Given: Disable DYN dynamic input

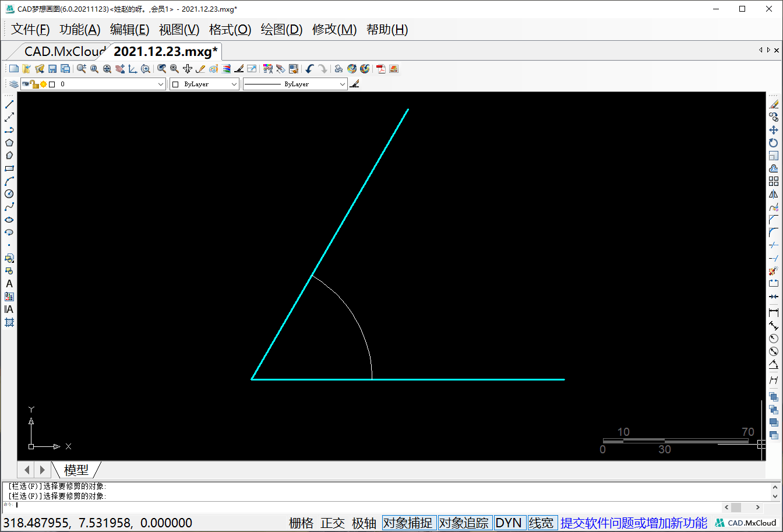Looking at the screenshot, I should pos(509,523).
